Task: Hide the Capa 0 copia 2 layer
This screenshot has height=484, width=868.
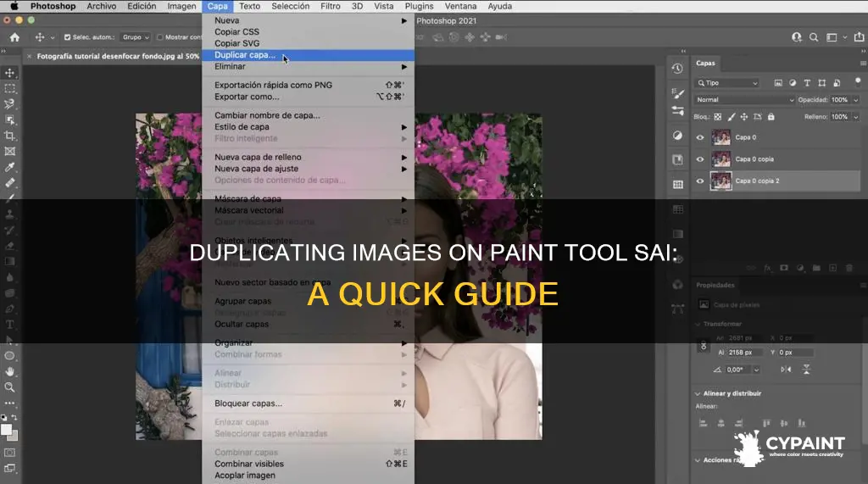Action: [700, 181]
